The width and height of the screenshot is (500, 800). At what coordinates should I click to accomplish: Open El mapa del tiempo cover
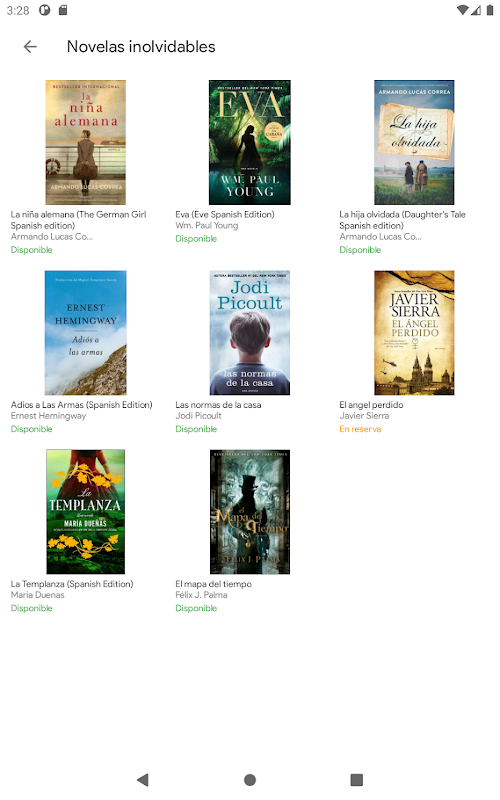click(x=249, y=512)
